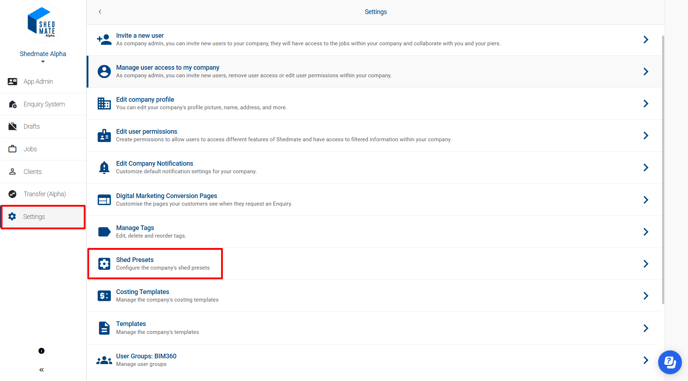This screenshot has width=688, height=381.
Task: Click the Edit company profile building icon
Action: pyautogui.click(x=104, y=104)
